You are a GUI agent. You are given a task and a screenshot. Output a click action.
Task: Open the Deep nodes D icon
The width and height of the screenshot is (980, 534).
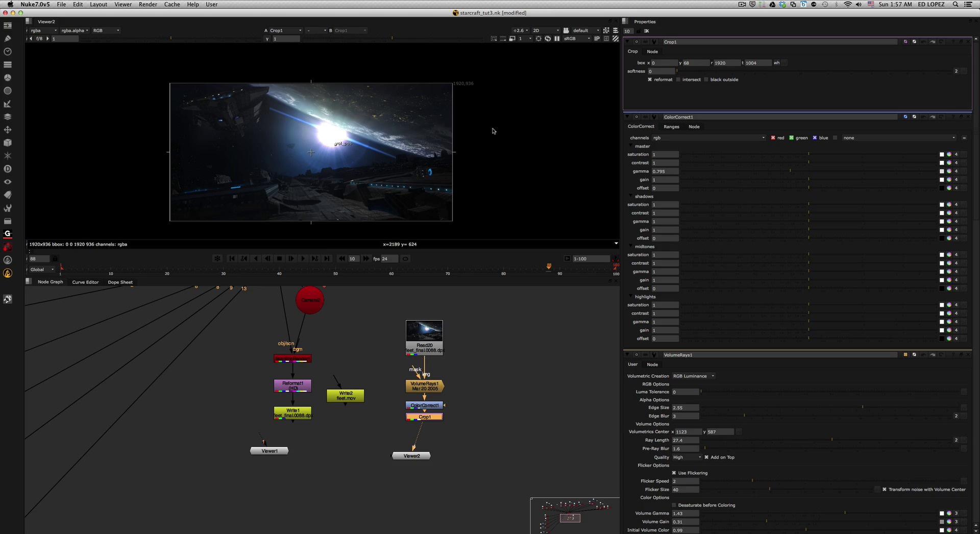[8, 169]
